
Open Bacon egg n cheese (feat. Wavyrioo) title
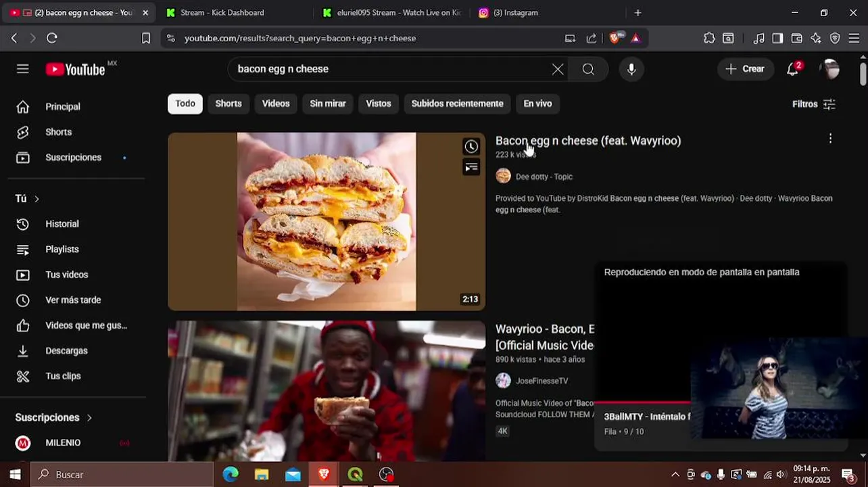tap(588, 141)
